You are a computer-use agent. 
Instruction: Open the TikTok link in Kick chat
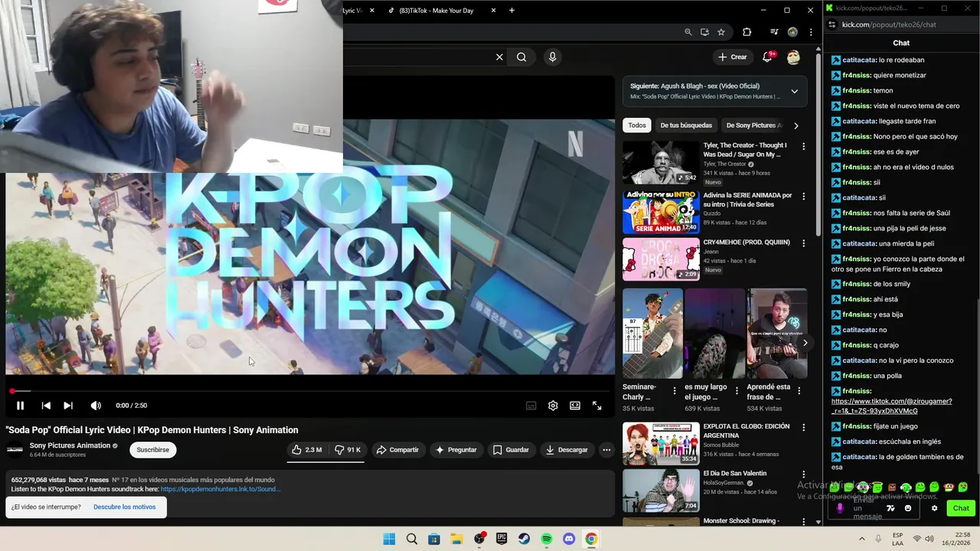pyautogui.click(x=891, y=406)
